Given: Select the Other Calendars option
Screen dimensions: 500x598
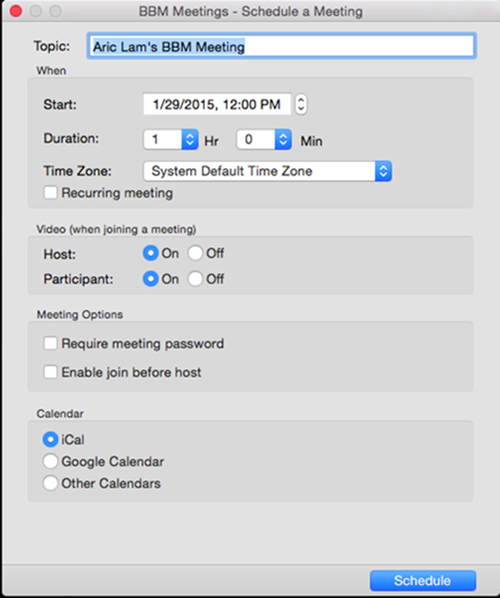Looking at the screenshot, I should [50, 483].
